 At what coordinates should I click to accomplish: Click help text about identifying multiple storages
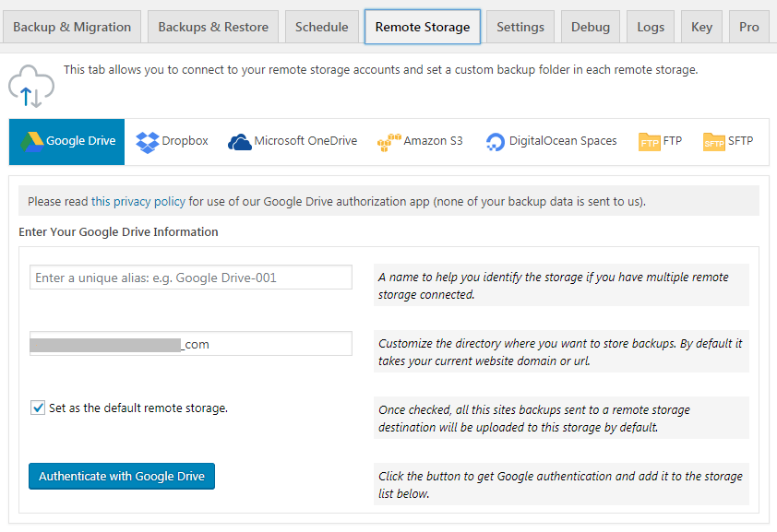point(561,286)
